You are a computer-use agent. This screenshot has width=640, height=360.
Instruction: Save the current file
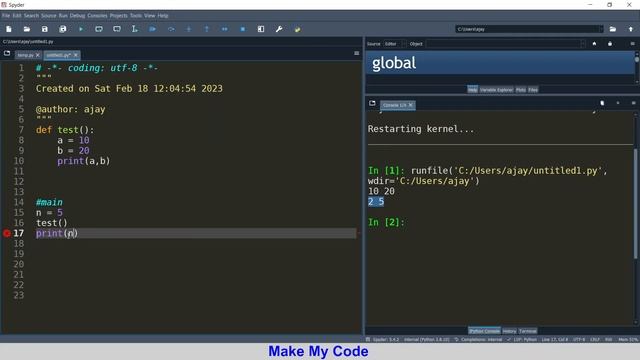(44, 29)
